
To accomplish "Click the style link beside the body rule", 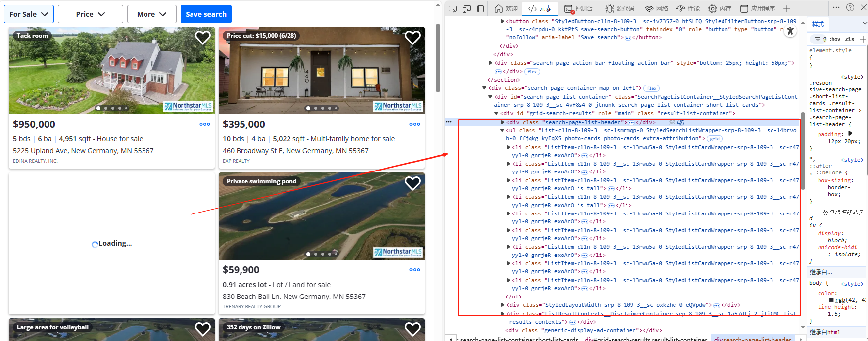I will pyautogui.click(x=852, y=284).
